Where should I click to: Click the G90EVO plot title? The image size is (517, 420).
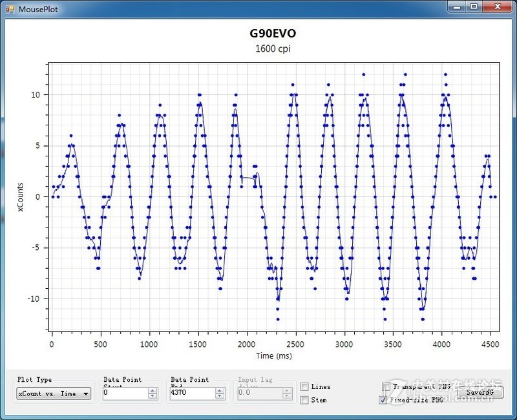point(273,34)
